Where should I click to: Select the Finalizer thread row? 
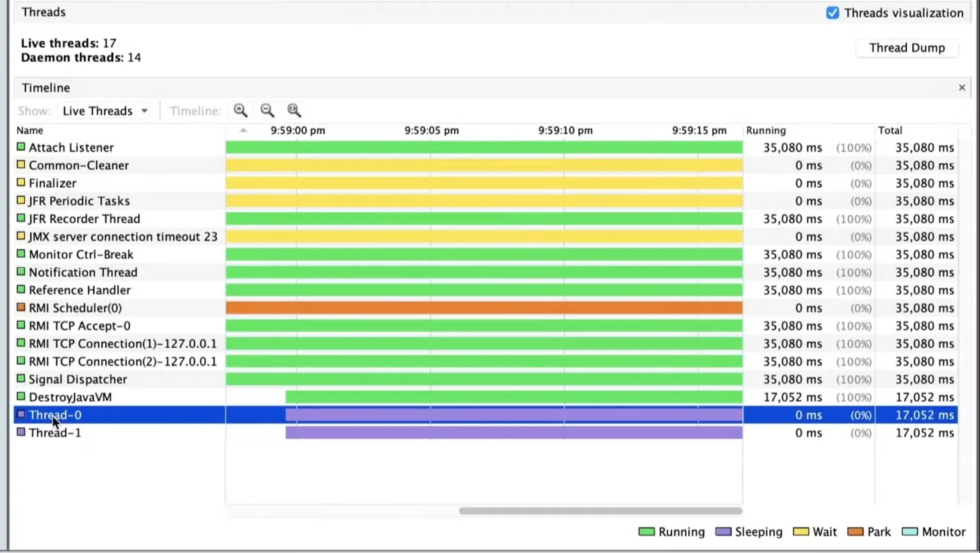coord(486,183)
